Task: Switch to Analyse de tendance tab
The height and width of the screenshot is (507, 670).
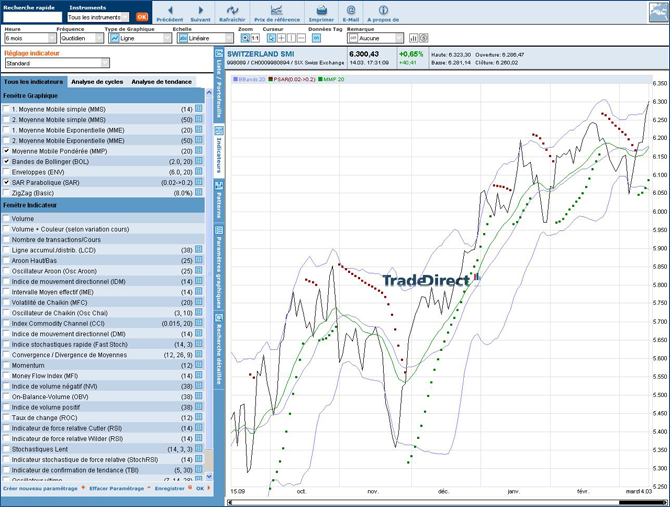Action: [x=162, y=82]
